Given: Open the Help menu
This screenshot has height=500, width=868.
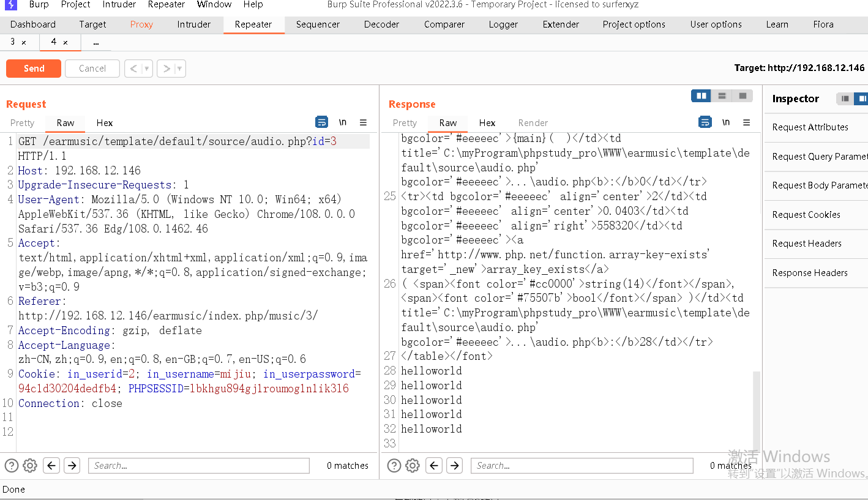Looking at the screenshot, I should (253, 4).
